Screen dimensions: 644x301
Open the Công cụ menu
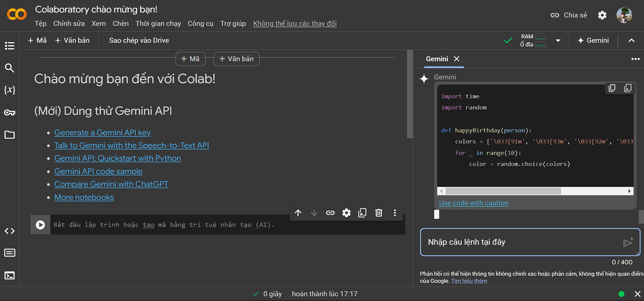pos(200,24)
